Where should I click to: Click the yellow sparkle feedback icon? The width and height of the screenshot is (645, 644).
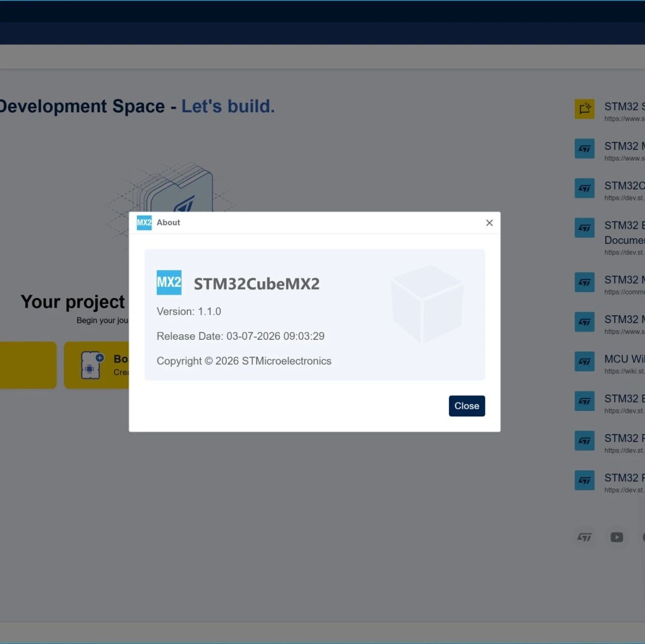(585, 109)
